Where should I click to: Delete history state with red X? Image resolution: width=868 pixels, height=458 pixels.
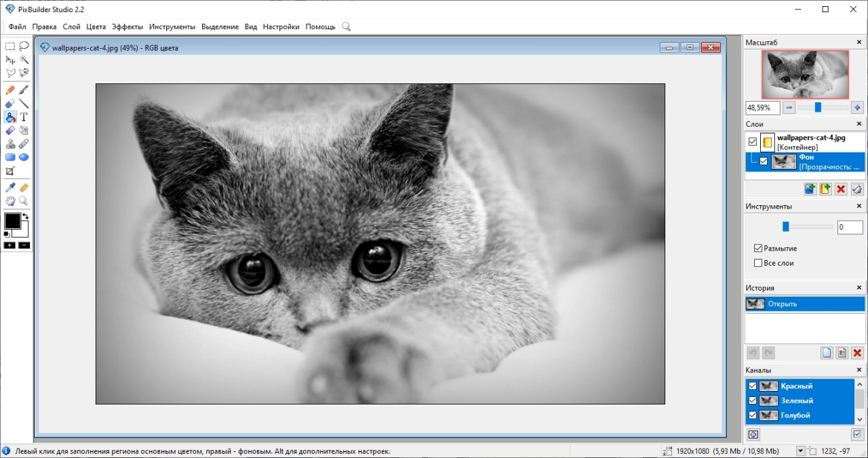857,353
